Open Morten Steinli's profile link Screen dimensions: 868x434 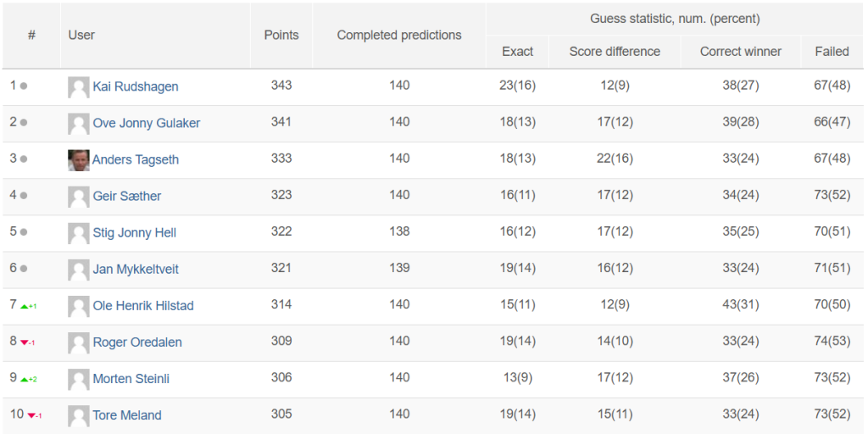[x=131, y=379]
